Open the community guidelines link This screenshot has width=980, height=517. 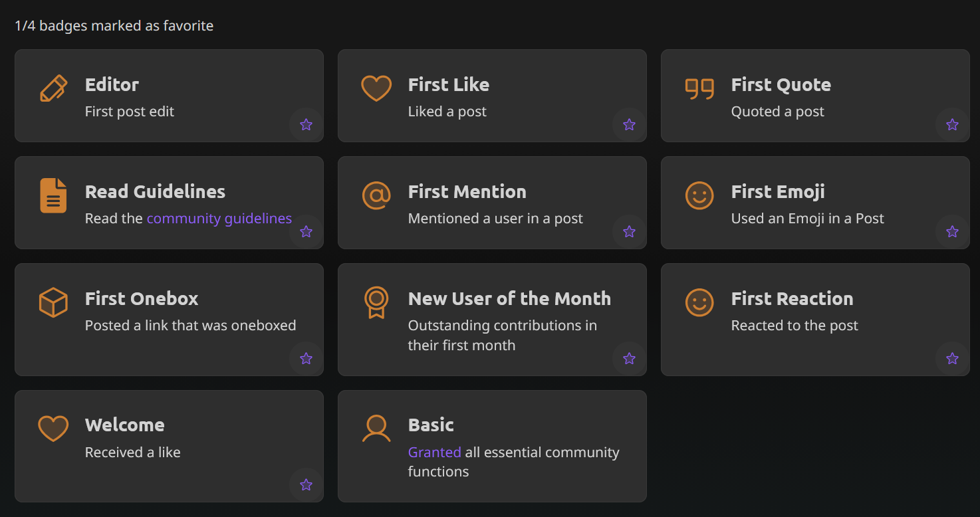[x=219, y=219]
